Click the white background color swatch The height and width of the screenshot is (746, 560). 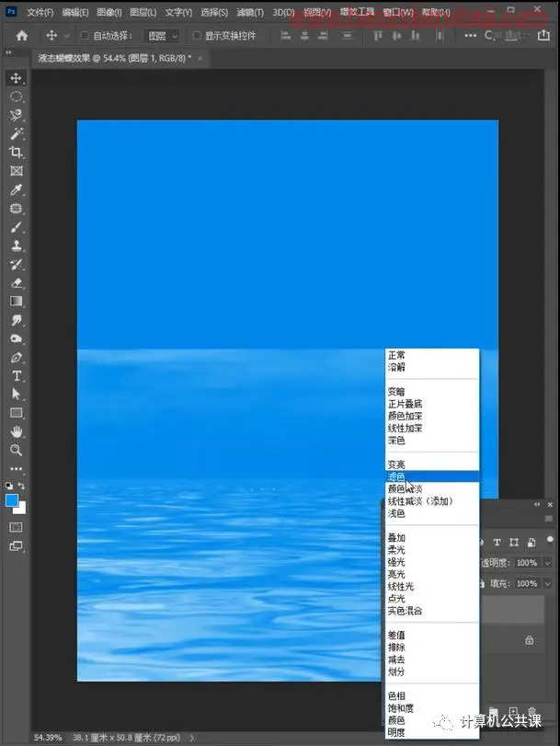(22, 510)
